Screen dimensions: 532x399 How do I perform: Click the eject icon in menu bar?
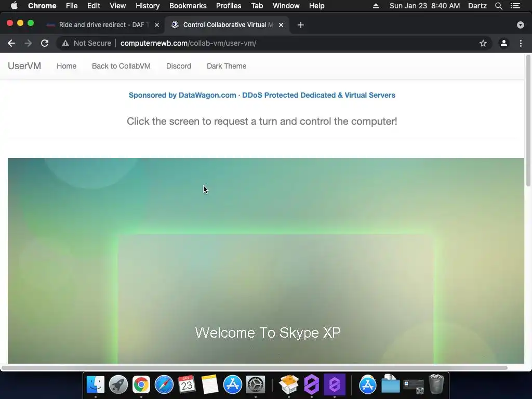[x=376, y=6]
